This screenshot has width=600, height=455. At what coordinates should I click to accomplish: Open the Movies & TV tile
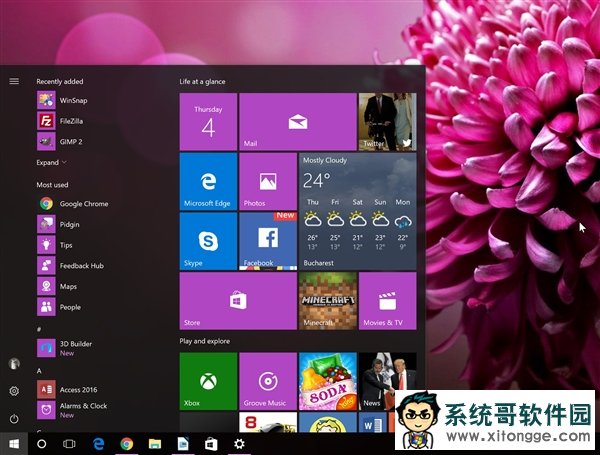387,301
